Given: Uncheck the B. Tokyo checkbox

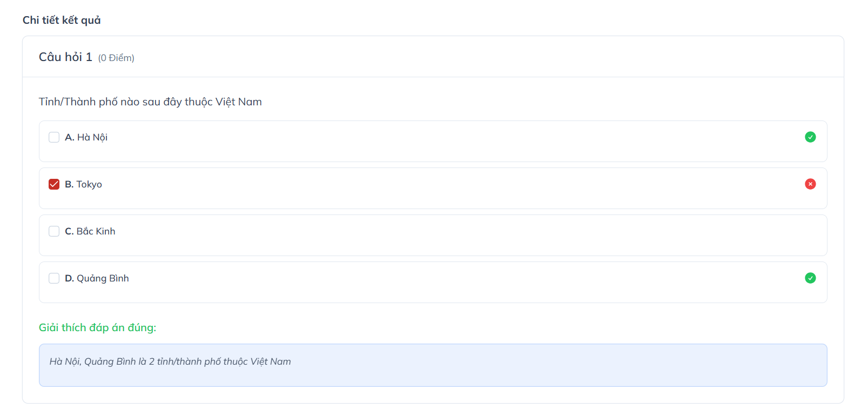Looking at the screenshot, I should [54, 184].
